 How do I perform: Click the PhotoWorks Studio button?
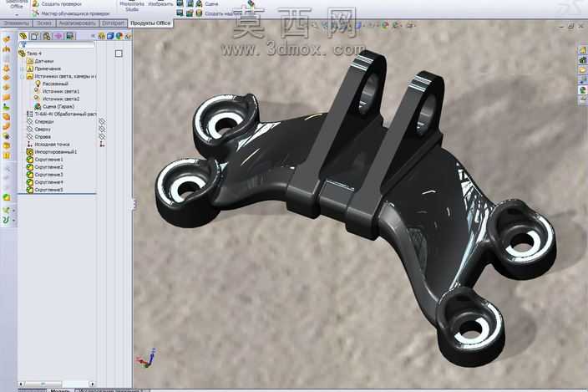[x=132, y=5]
